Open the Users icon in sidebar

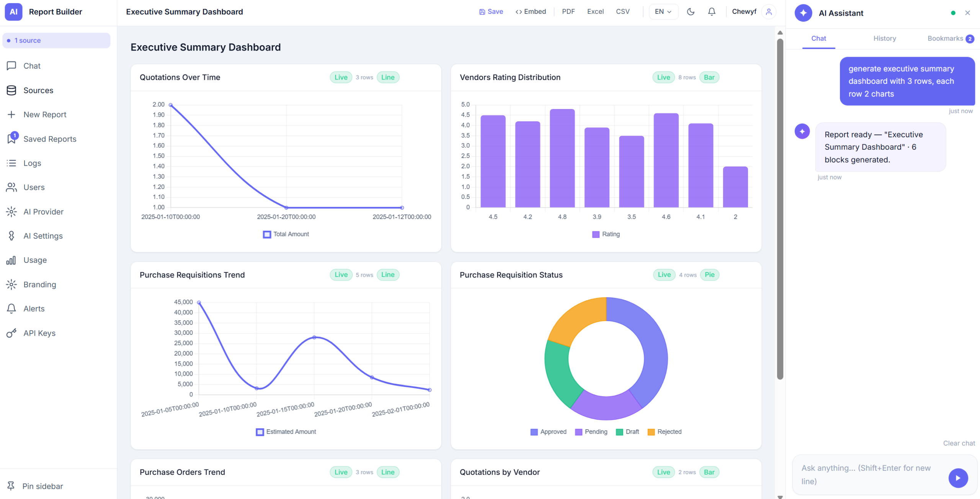[x=11, y=187]
